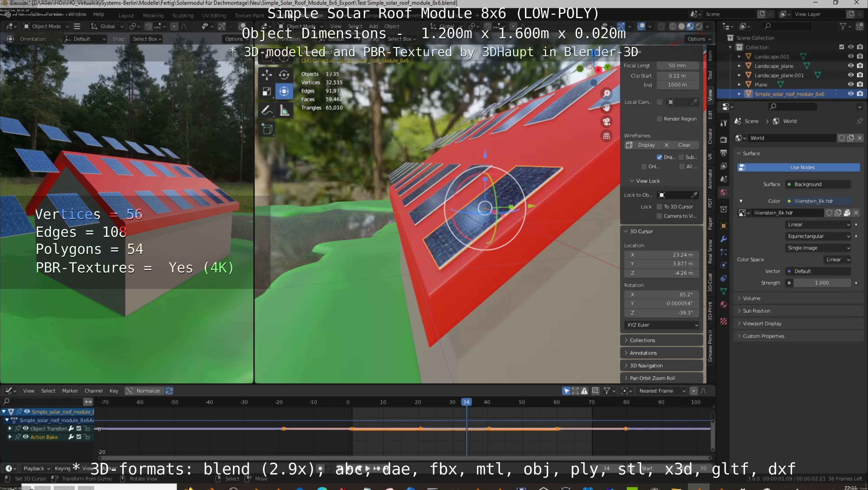Hide Landscape_plane with eye icon
Image resolution: width=868 pixels, height=490 pixels.
pos(850,66)
